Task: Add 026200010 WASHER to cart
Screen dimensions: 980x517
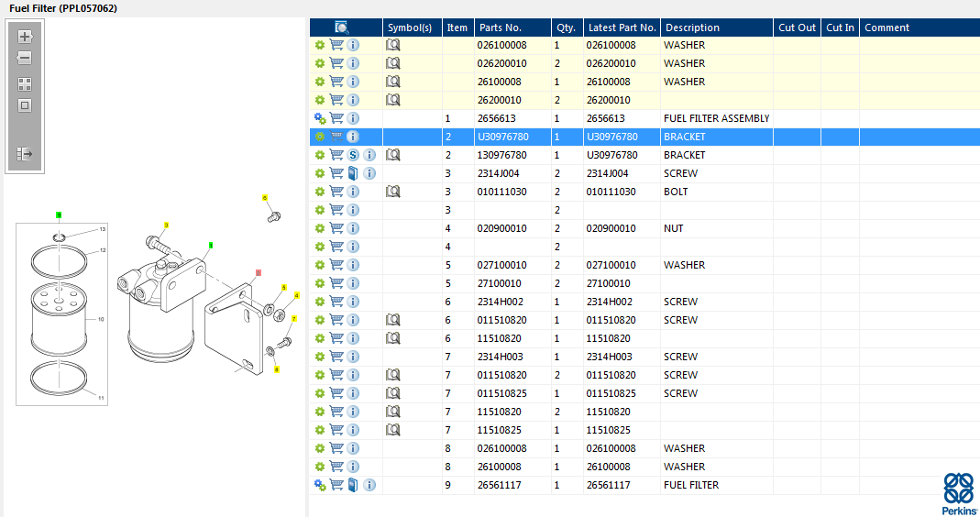Action: click(x=336, y=63)
